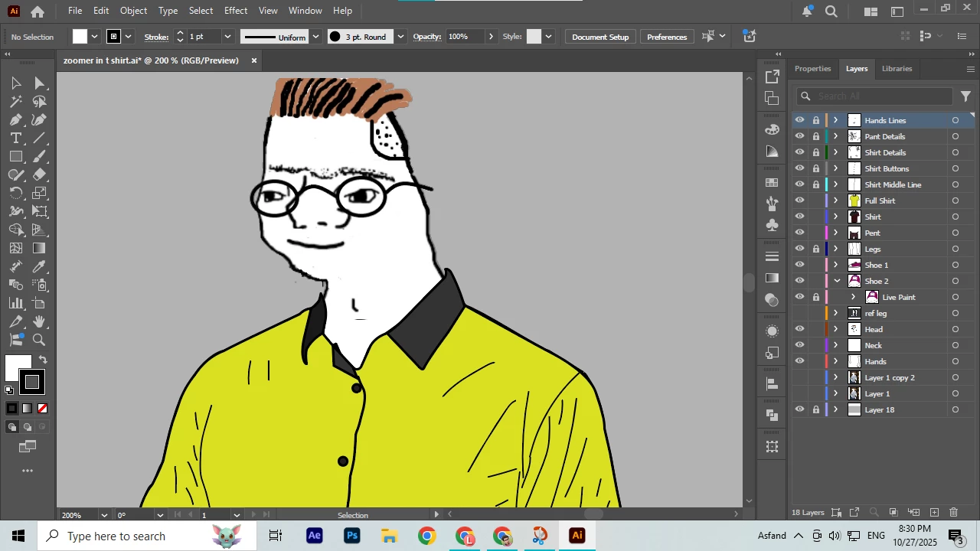The width and height of the screenshot is (980, 551).
Task: Open the Illustrator Home screen
Action: pos(38,11)
